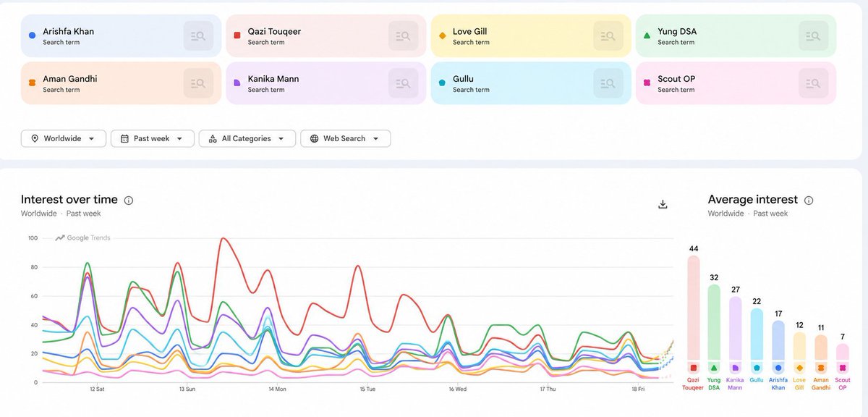
Task: Click the 17 Thu date label
Action: click(x=547, y=389)
